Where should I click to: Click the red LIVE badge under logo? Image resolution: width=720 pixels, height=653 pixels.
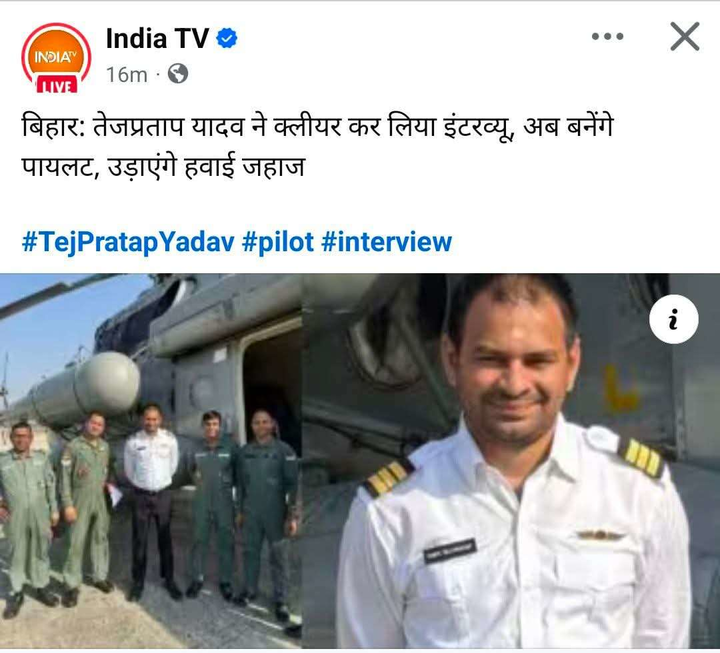pyautogui.click(x=56, y=85)
